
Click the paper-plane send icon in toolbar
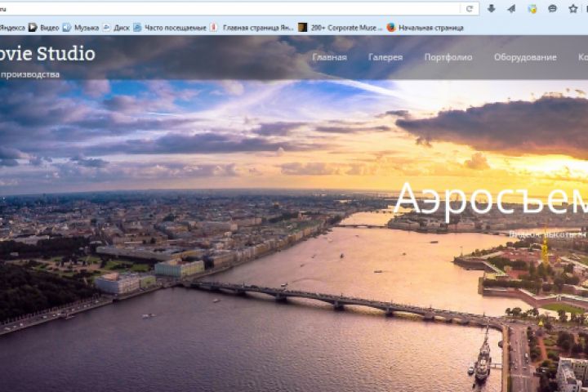(511, 9)
